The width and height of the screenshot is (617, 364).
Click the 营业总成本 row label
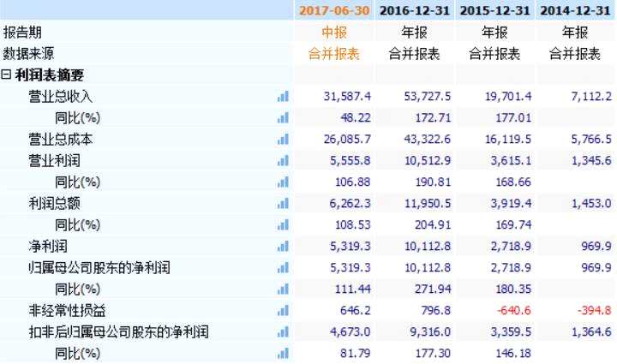pyautogui.click(x=60, y=139)
